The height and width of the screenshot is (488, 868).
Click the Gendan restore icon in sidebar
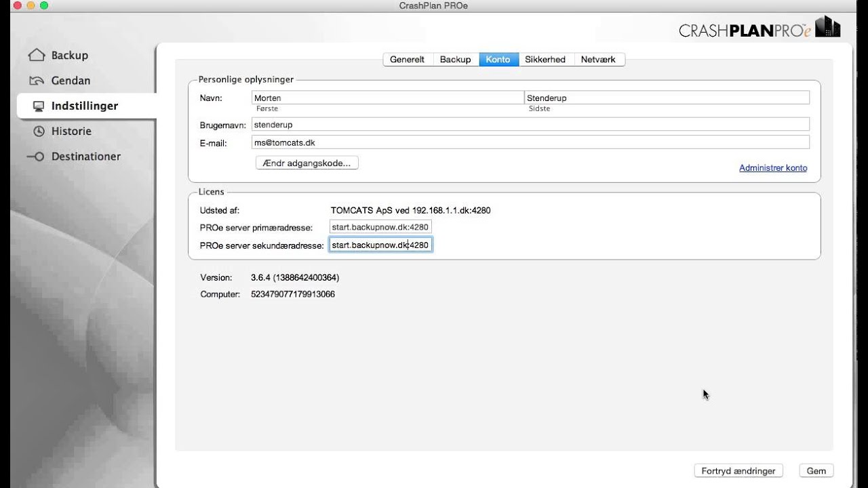tap(37, 81)
